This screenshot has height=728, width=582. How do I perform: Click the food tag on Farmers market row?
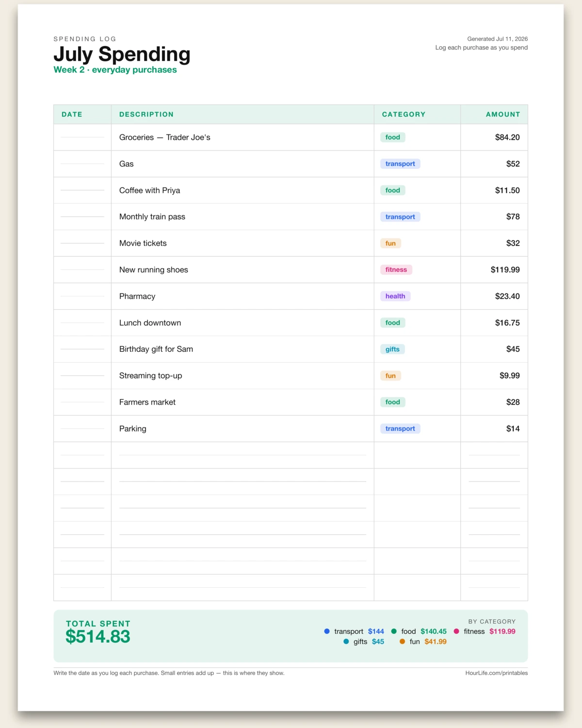click(x=393, y=402)
